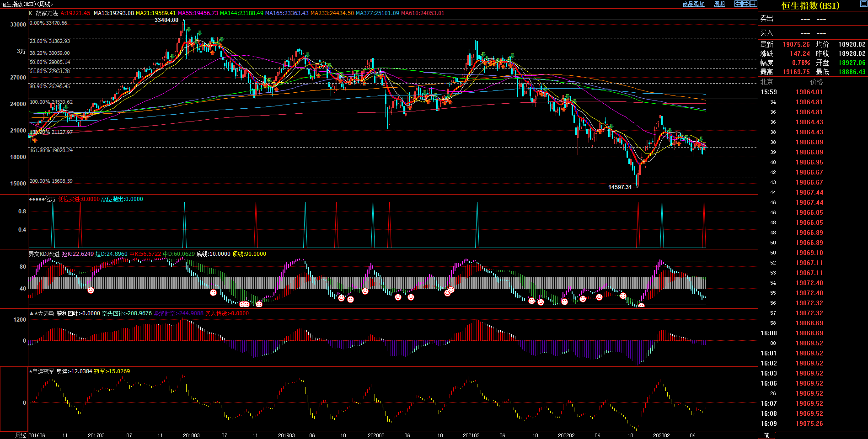Select the 笔 tick tab

pyautogui.click(x=766, y=435)
